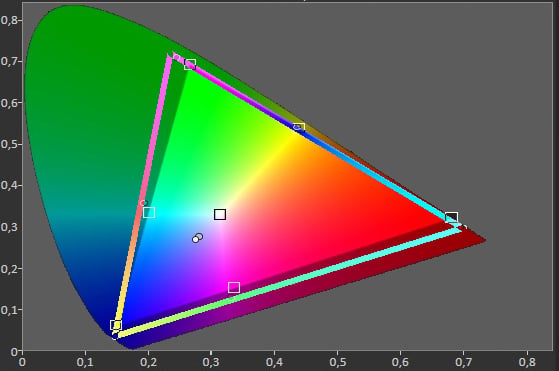The height and width of the screenshot is (371, 559).
Task: Click the red primary target square
Action: (451, 217)
